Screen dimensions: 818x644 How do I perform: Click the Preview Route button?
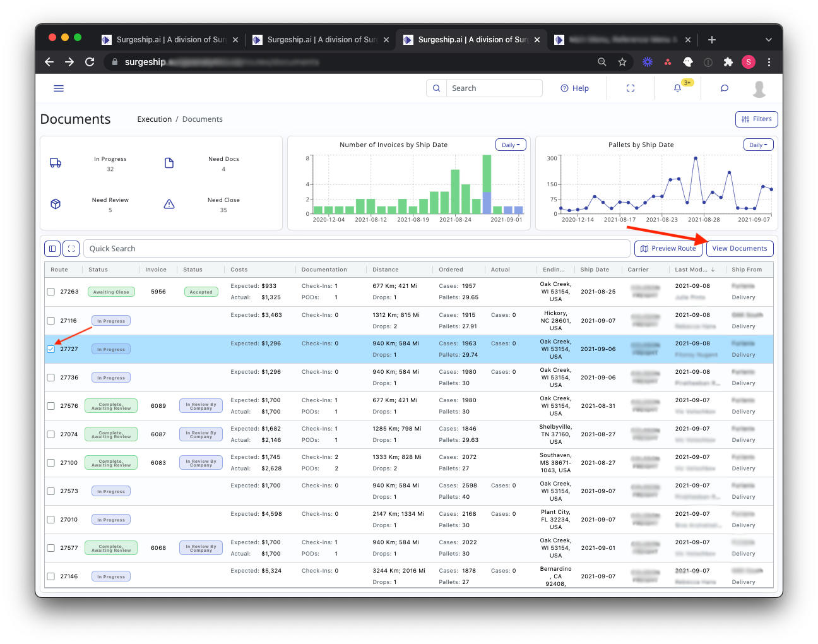pos(668,249)
